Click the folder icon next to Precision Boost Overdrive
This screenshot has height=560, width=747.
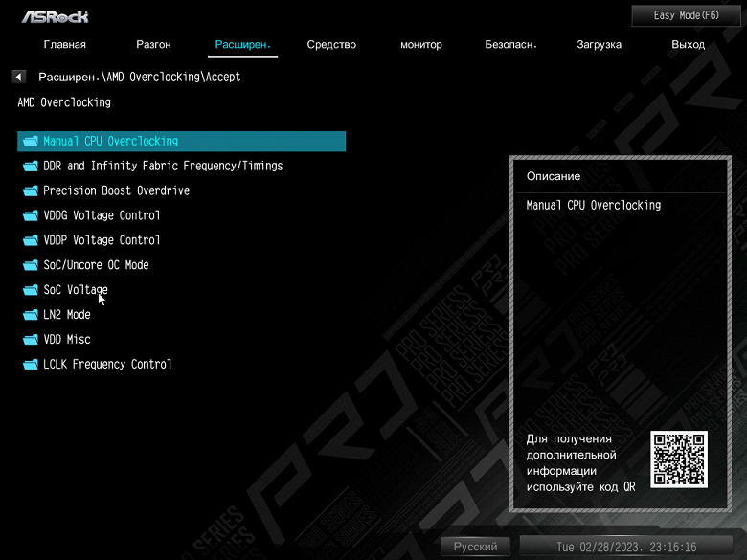[x=31, y=190]
